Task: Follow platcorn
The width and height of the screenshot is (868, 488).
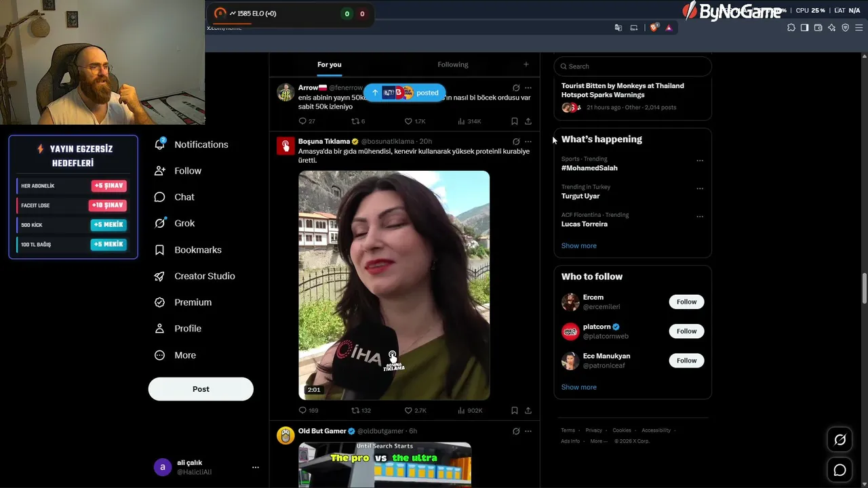Action: (686, 331)
